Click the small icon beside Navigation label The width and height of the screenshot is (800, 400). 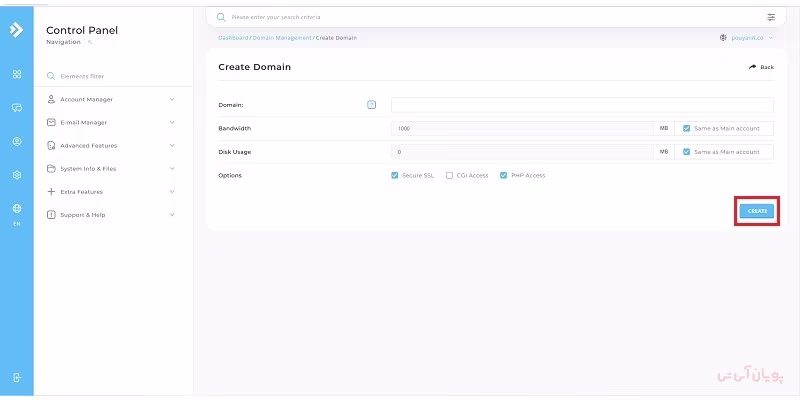click(90, 42)
